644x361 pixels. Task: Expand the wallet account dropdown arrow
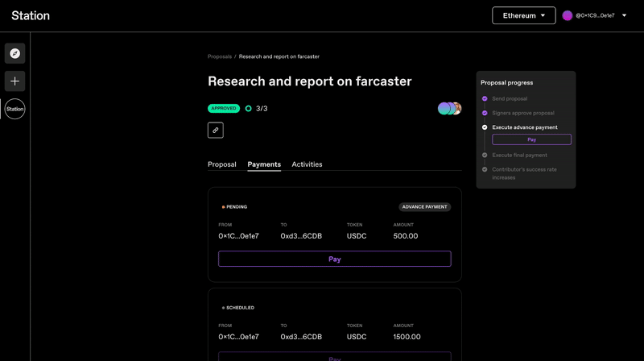[625, 15]
